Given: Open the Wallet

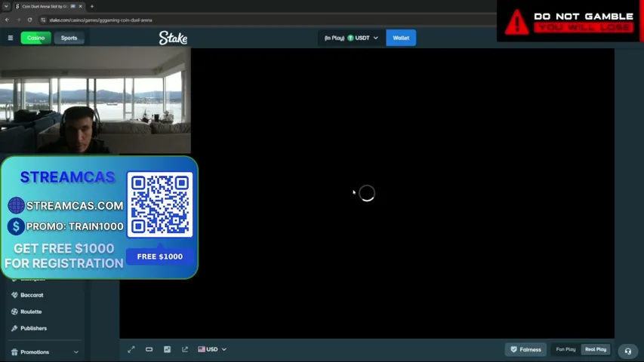Looking at the screenshot, I should tap(401, 38).
